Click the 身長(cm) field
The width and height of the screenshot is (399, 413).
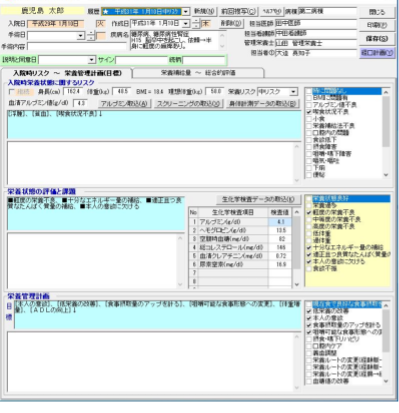click(73, 91)
